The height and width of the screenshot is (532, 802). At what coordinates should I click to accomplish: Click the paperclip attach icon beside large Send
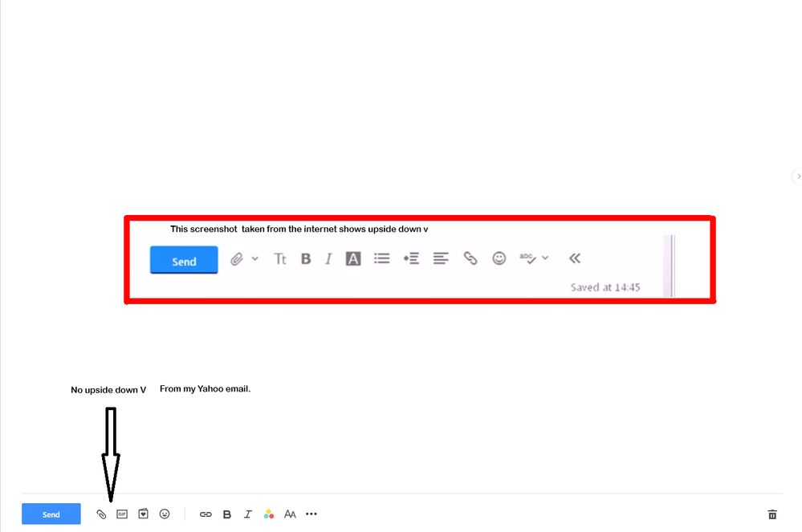[x=236, y=258]
